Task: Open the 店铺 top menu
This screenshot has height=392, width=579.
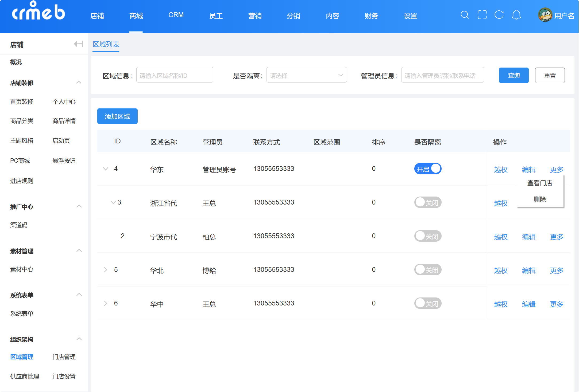Action: click(97, 16)
